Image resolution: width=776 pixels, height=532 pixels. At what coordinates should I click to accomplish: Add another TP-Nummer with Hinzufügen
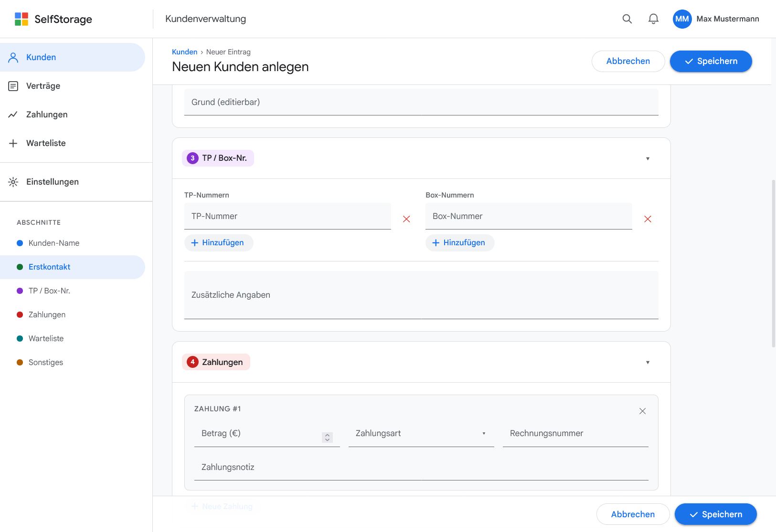(218, 243)
